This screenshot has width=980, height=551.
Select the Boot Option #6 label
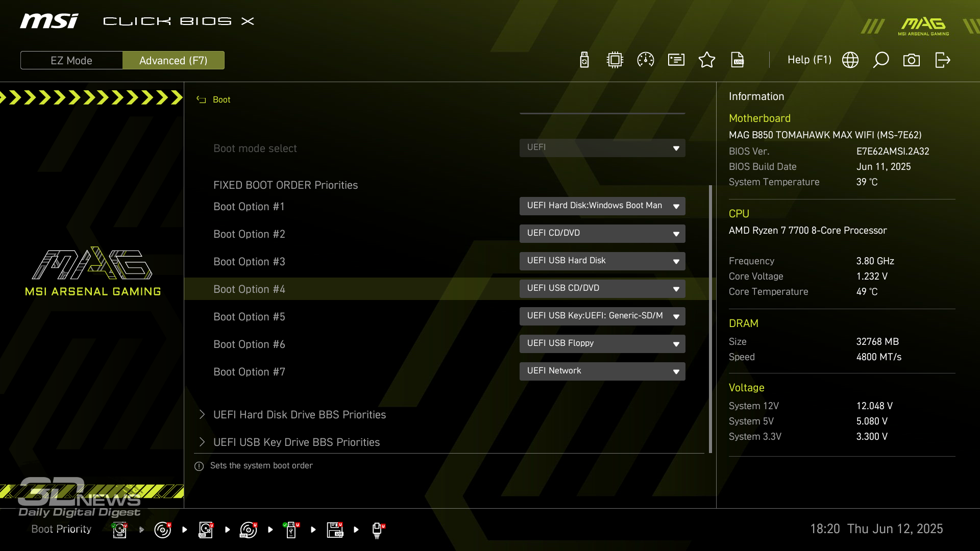(249, 344)
